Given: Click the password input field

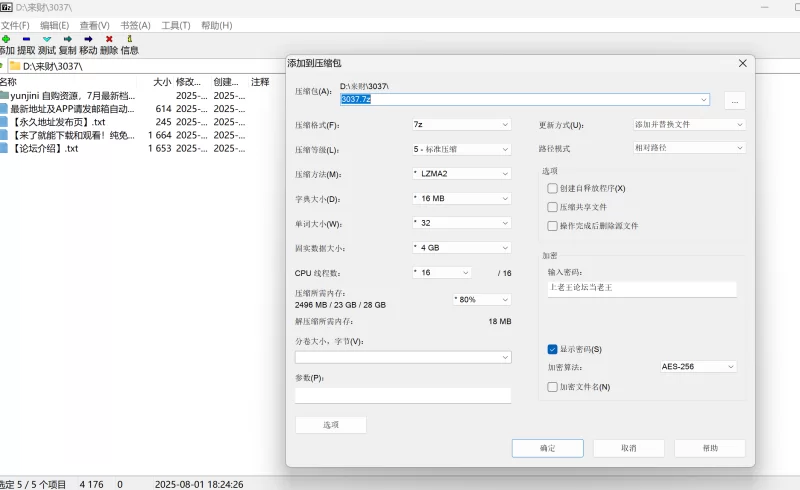Looking at the screenshot, I should pos(642,288).
